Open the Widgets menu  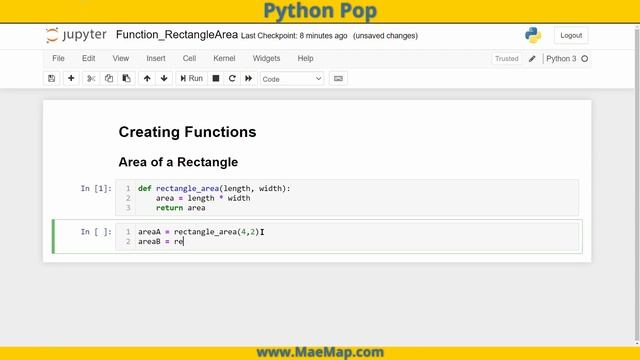(267, 58)
